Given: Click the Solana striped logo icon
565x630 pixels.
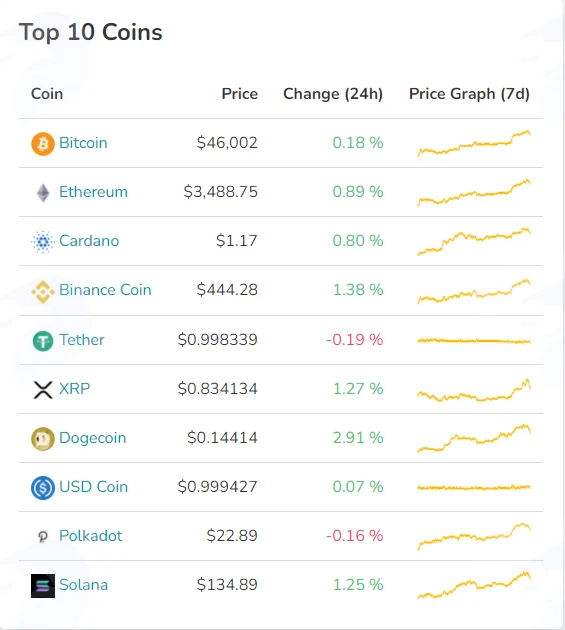Looking at the screenshot, I should (x=43, y=586).
